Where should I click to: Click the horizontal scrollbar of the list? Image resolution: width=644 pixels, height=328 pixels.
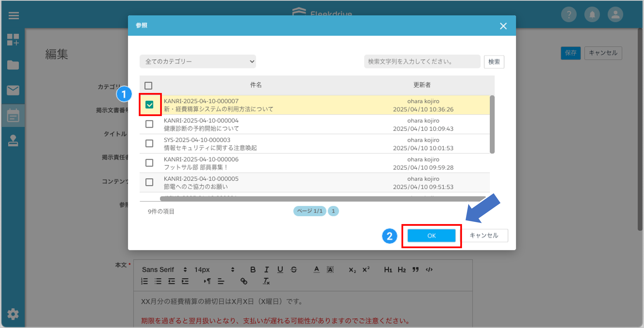323,199
